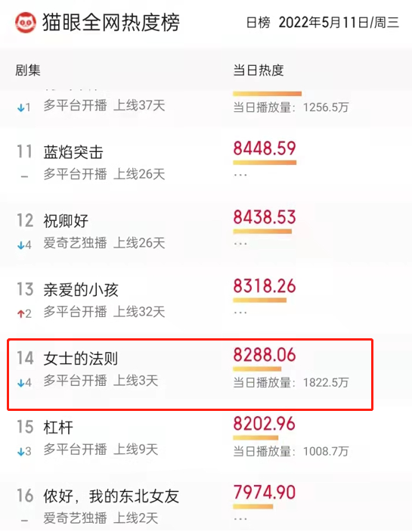Expand the ellipsis under 7974.90
The width and height of the screenshot is (412, 532).
240,519
